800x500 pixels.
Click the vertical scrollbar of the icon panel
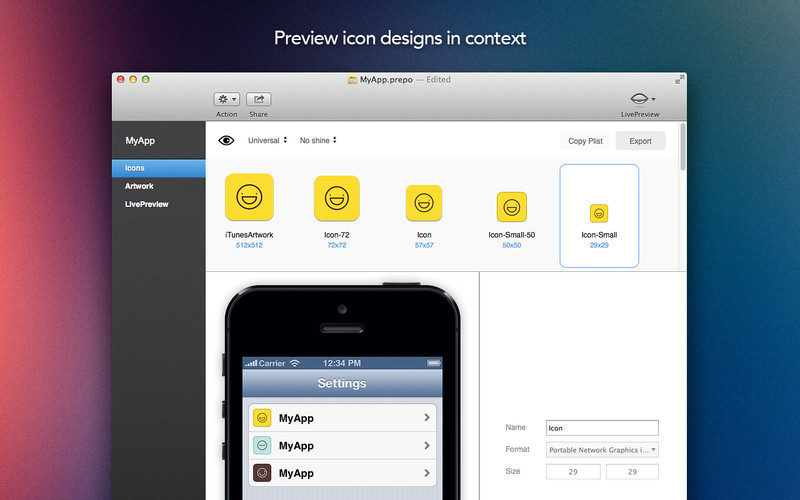pos(683,147)
